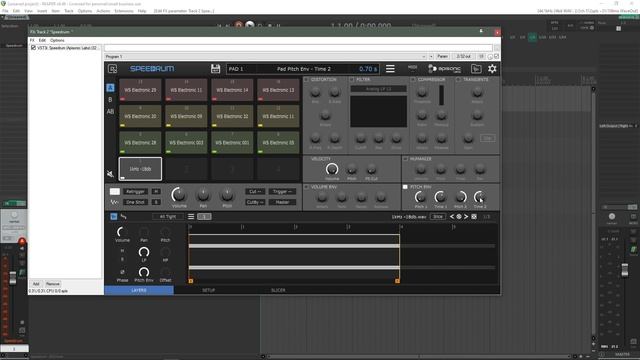Screen dimensions: 640x360
Task: Open the One Shot mode dropdown
Action: (136, 202)
